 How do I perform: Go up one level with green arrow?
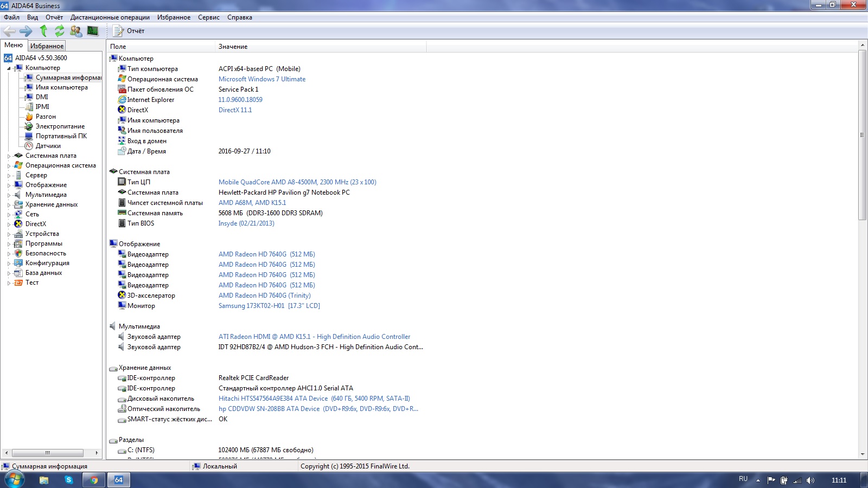point(43,31)
